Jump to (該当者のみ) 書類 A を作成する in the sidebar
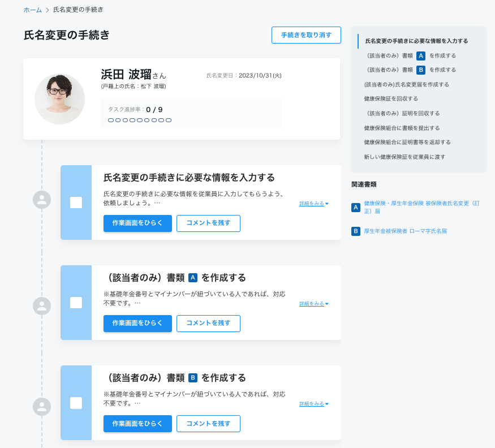Image resolution: width=495 pixels, height=448 pixels. pos(410,55)
